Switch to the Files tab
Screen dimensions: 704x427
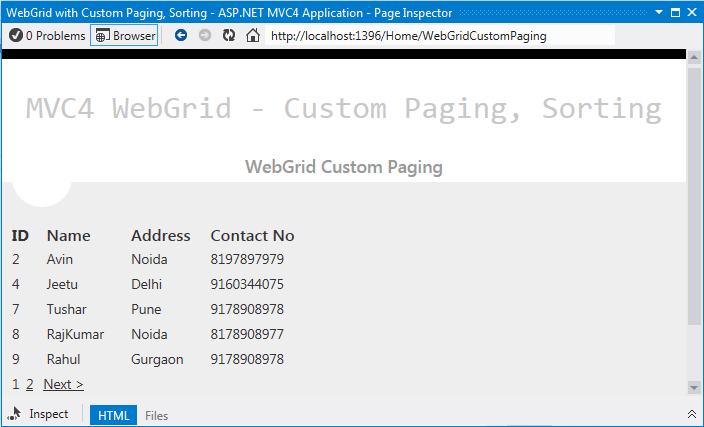point(157,415)
